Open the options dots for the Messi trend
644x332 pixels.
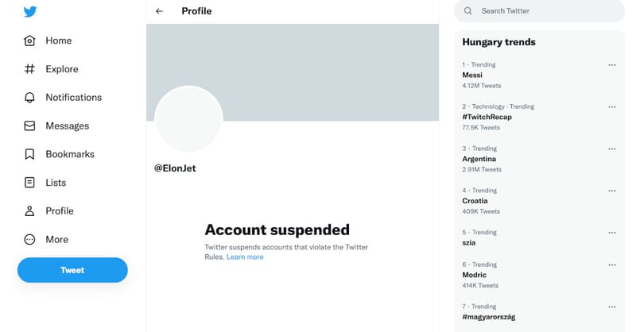612,65
